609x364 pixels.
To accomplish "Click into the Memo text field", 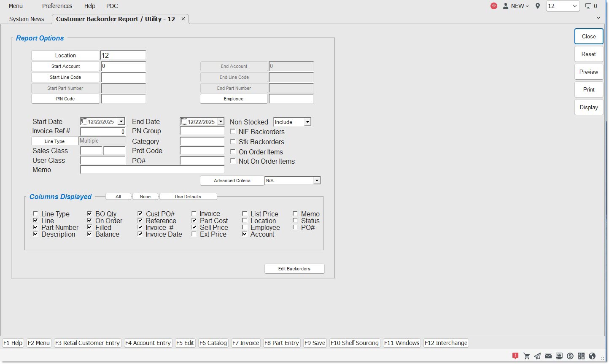I will pos(152,170).
